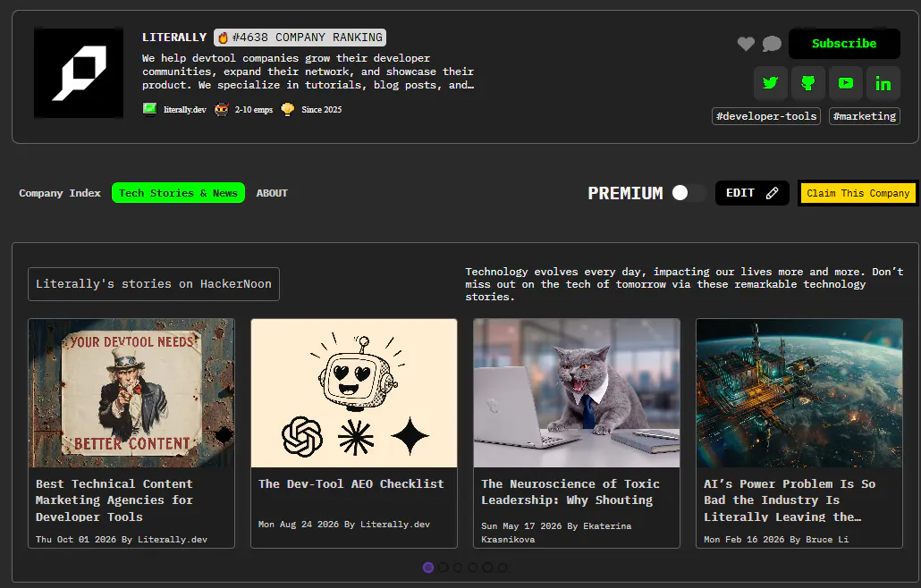
Task: Open 'AI's Power Problem' story title
Action: tap(790, 500)
